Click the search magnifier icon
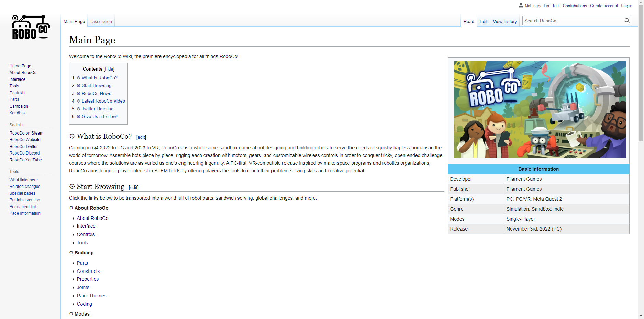 click(627, 21)
